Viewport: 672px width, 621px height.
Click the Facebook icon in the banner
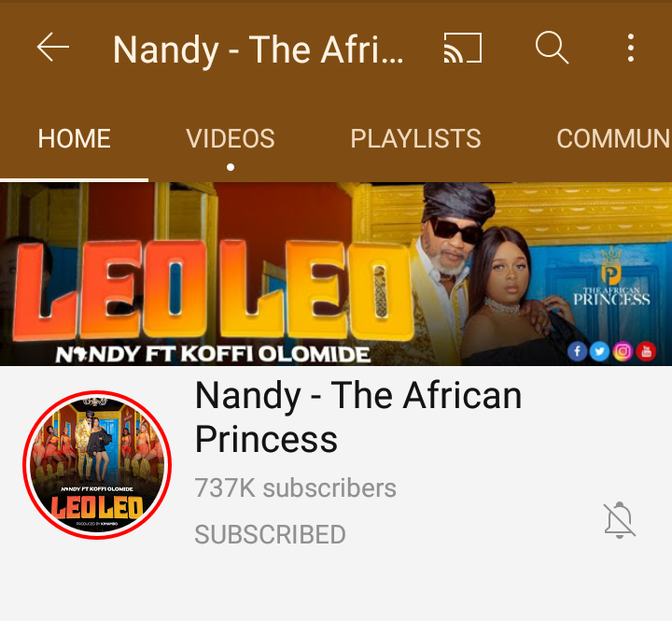pyautogui.click(x=578, y=351)
